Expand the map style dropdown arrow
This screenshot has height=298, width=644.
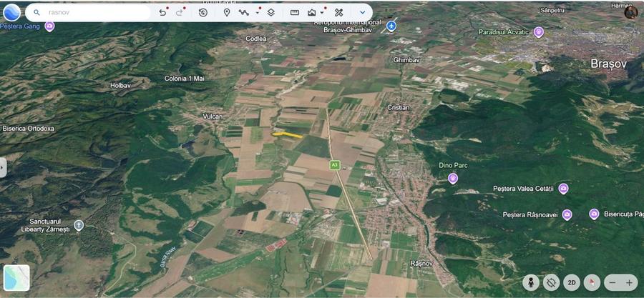pos(322,13)
